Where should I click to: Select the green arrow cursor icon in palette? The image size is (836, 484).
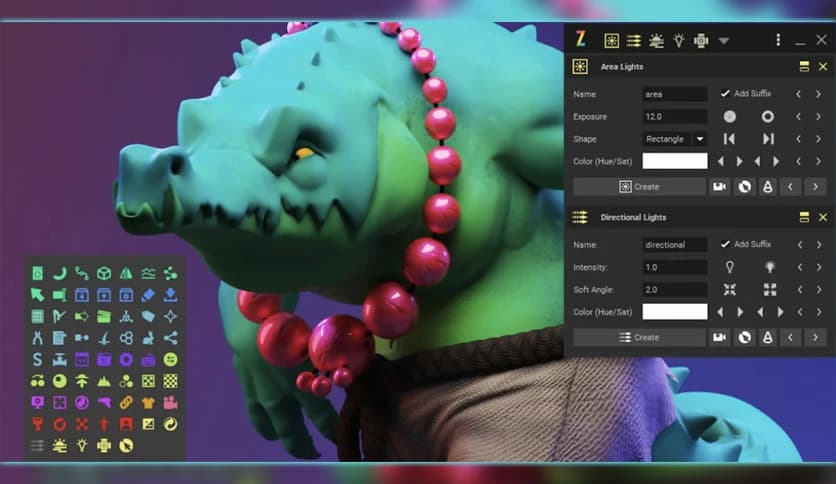point(37,295)
